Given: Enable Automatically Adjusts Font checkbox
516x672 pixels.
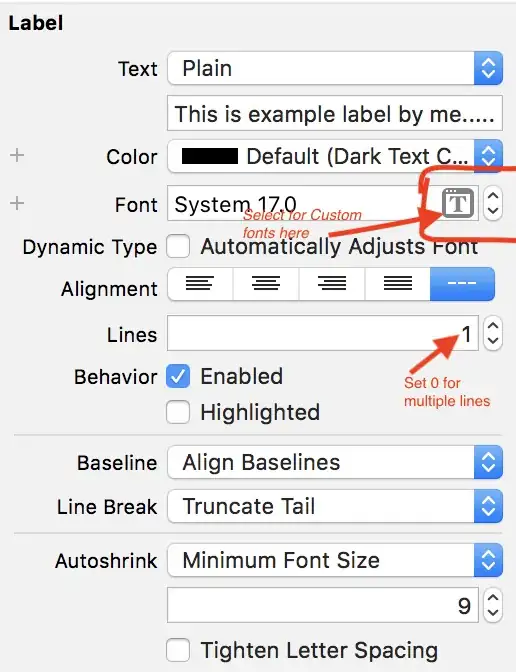Looking at the screenshot, I should 178,246.
